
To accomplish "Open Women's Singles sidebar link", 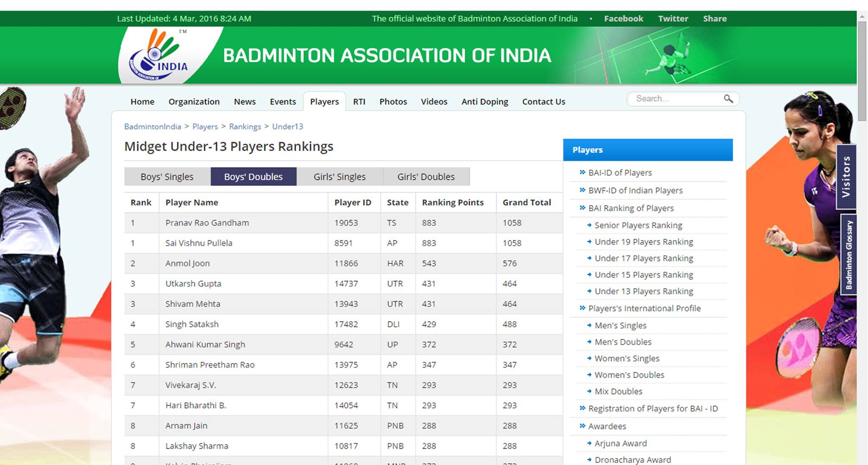I will [627, 358].
